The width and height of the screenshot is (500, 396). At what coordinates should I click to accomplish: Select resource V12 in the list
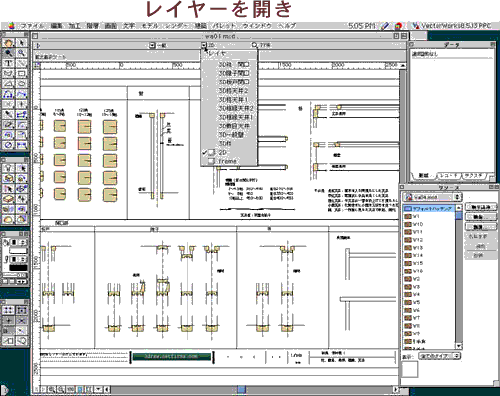coord(429,240)
